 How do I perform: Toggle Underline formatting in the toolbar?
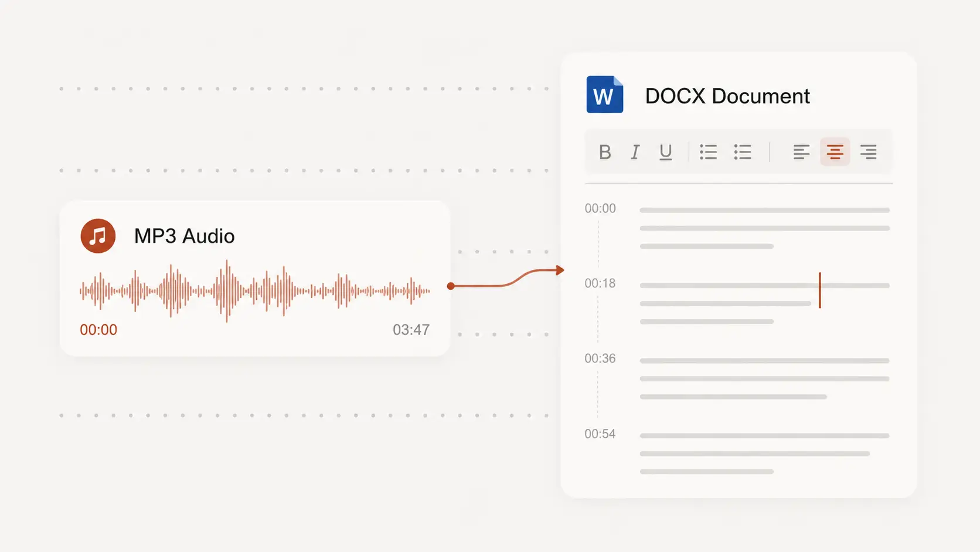click(x=665, y=152)
